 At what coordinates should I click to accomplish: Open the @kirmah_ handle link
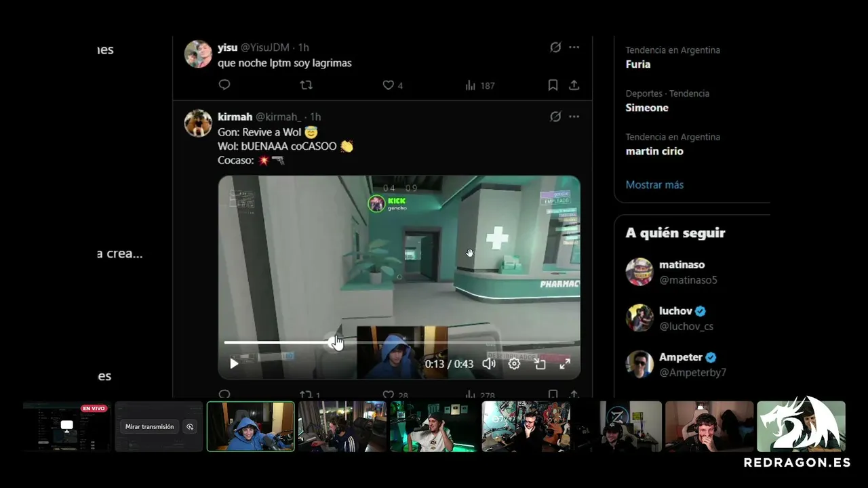click(278, 117)
